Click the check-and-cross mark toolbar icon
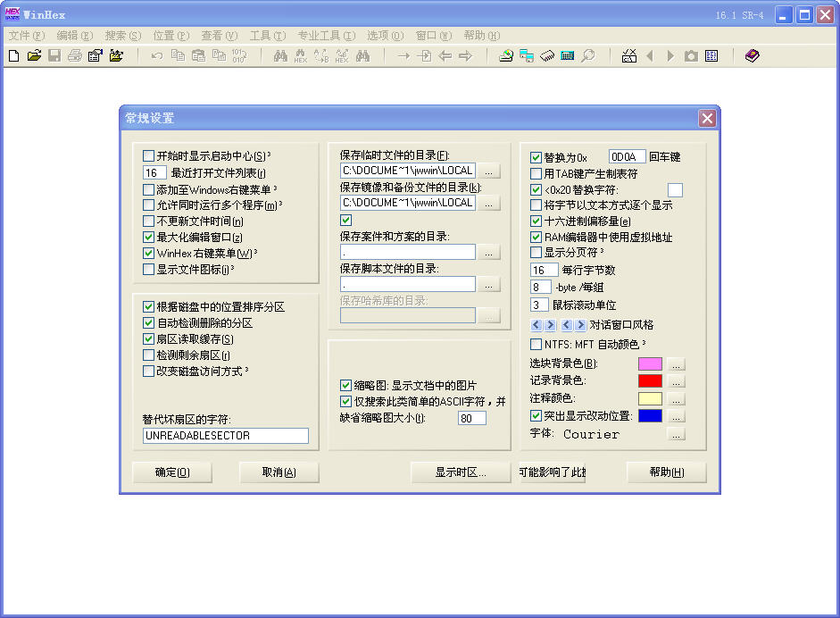The height and width of the screenshot is (618, 840). click(629, 55)
